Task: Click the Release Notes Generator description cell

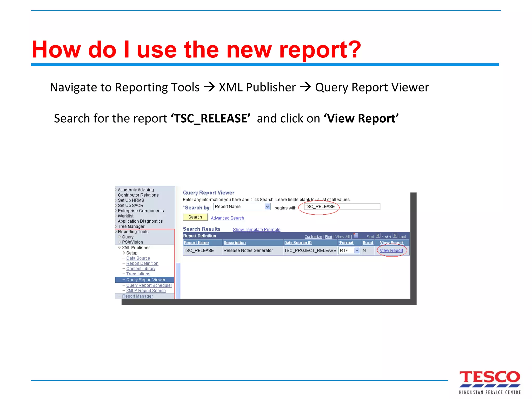Action: pyautogui.click(x=248, y=250)
